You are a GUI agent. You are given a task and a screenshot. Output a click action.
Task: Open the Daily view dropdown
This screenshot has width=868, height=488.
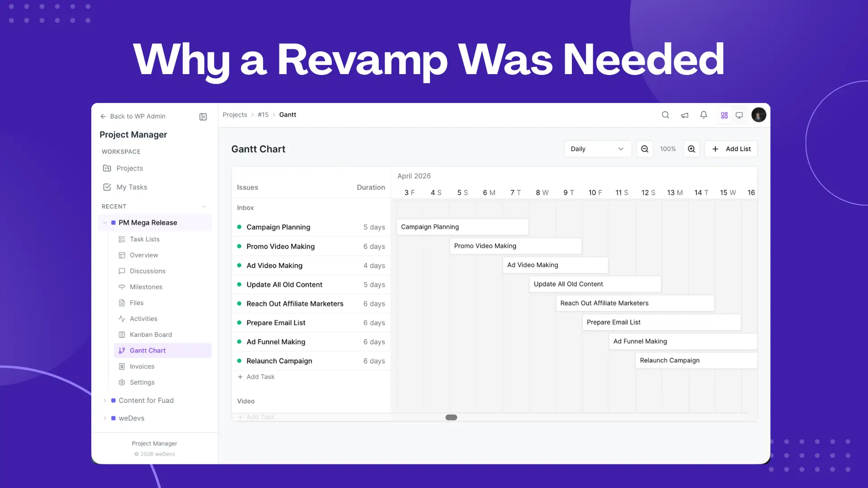(x=597, y=149)
